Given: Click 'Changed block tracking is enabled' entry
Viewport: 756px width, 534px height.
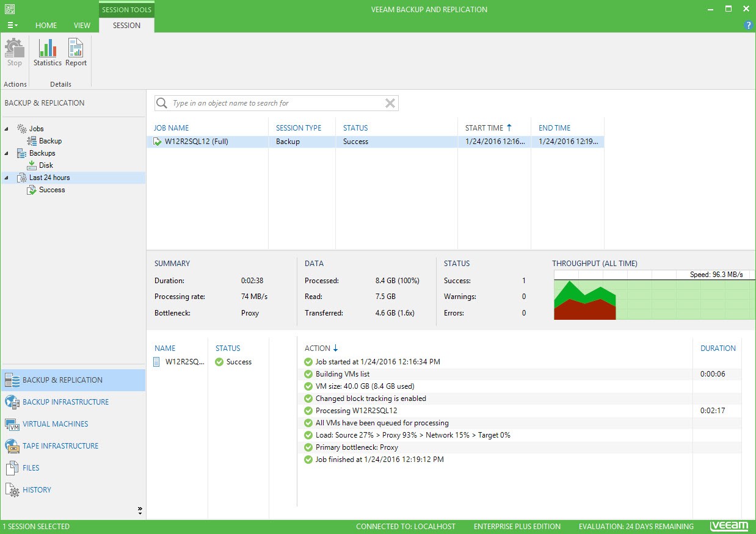Looking at the screenshot, I should [371, 399].
